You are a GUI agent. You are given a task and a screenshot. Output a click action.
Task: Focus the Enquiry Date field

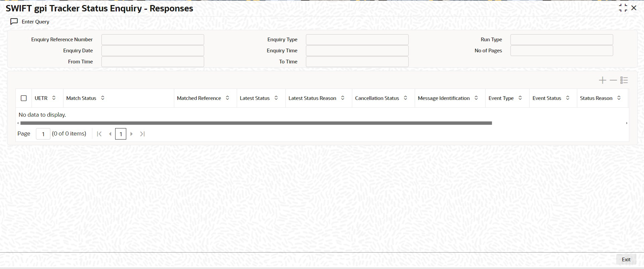(153, 51)
